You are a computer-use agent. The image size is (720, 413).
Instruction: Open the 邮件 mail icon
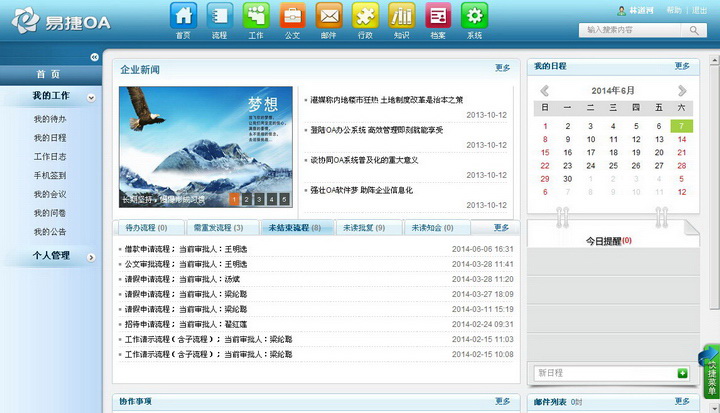[329, 16]
